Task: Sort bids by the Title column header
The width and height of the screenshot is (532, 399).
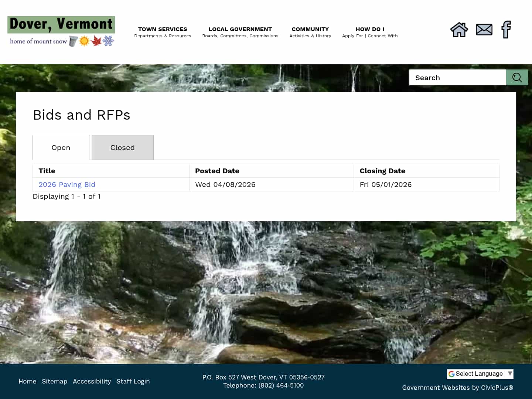Action: 47,171
